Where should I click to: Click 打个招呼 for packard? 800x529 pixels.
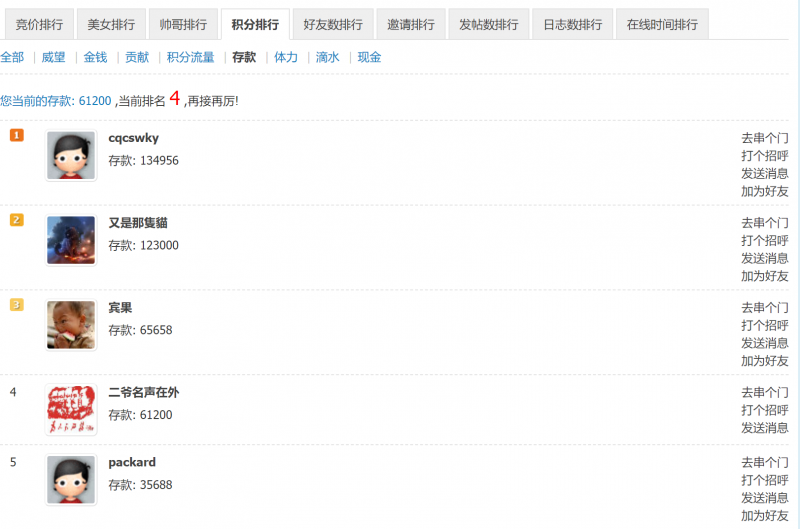click(x=764, y=480)
